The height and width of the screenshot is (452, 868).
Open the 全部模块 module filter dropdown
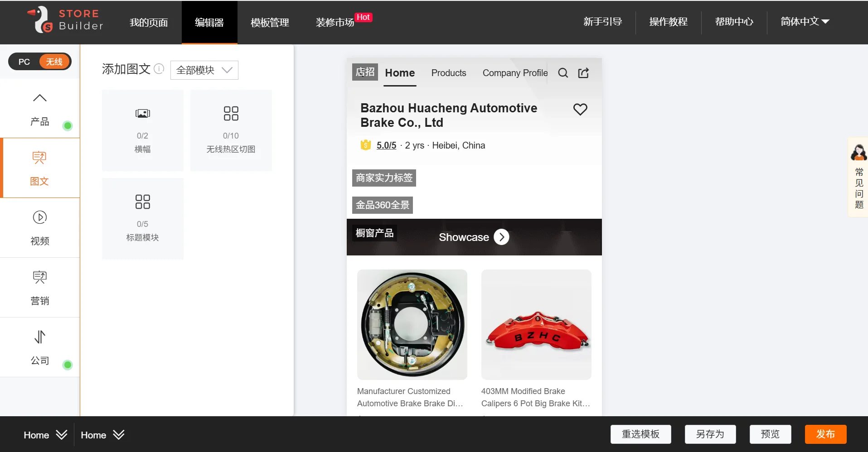(x=204, y=70)
